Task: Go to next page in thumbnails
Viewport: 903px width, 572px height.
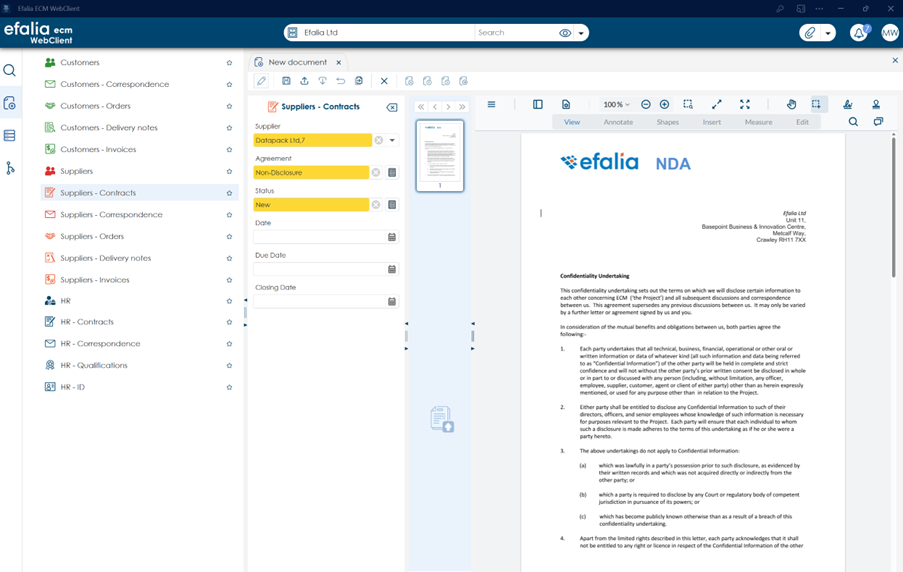Action: point(448,107)
